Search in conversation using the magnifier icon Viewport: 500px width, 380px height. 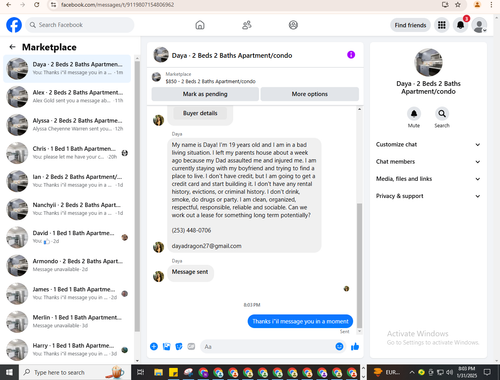pos(442,114)
